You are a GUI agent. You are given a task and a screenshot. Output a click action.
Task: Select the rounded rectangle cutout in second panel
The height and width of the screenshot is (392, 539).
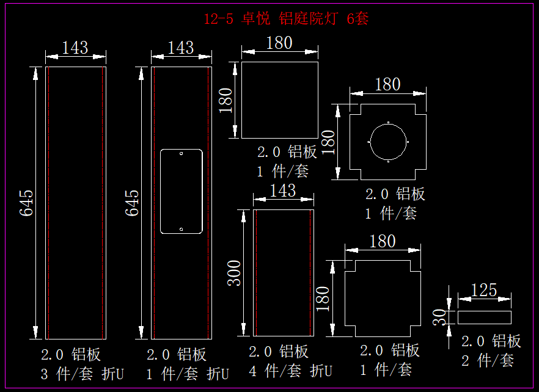point(161,191)
